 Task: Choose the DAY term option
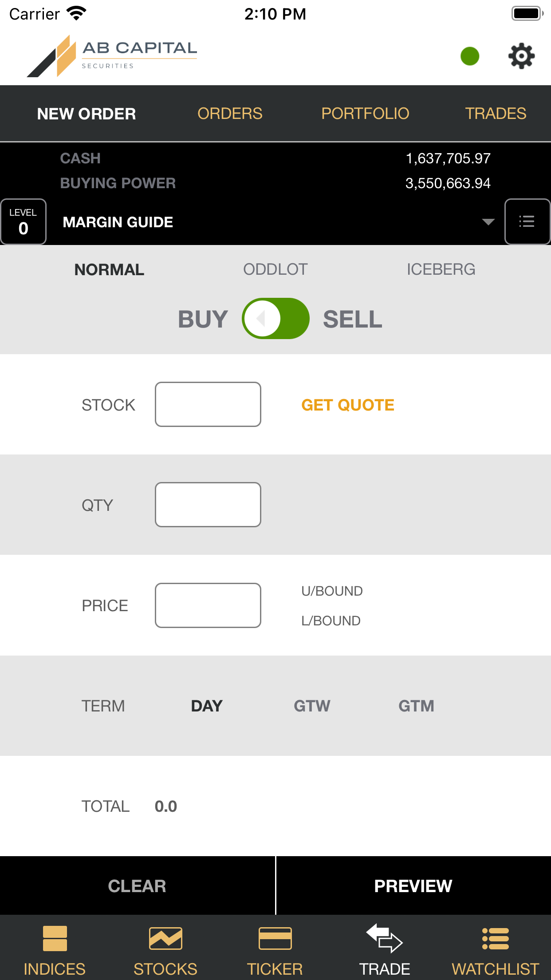207,706
